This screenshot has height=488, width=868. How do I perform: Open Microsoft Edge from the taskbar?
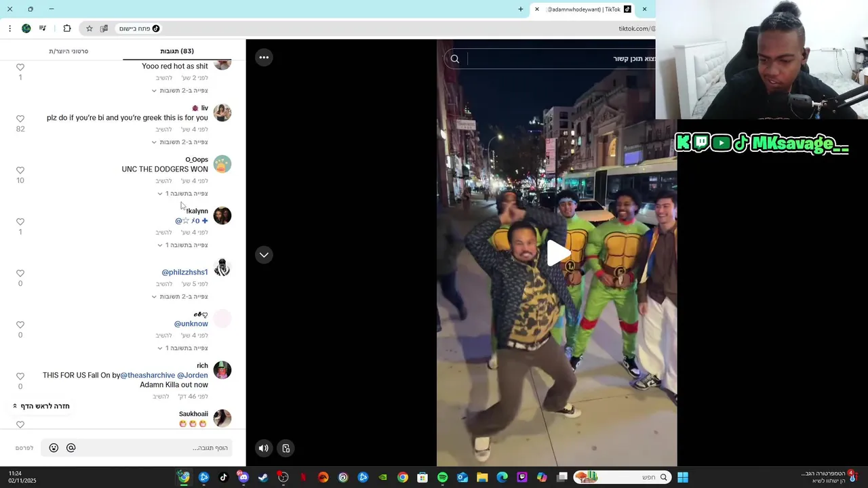(502, 478)
